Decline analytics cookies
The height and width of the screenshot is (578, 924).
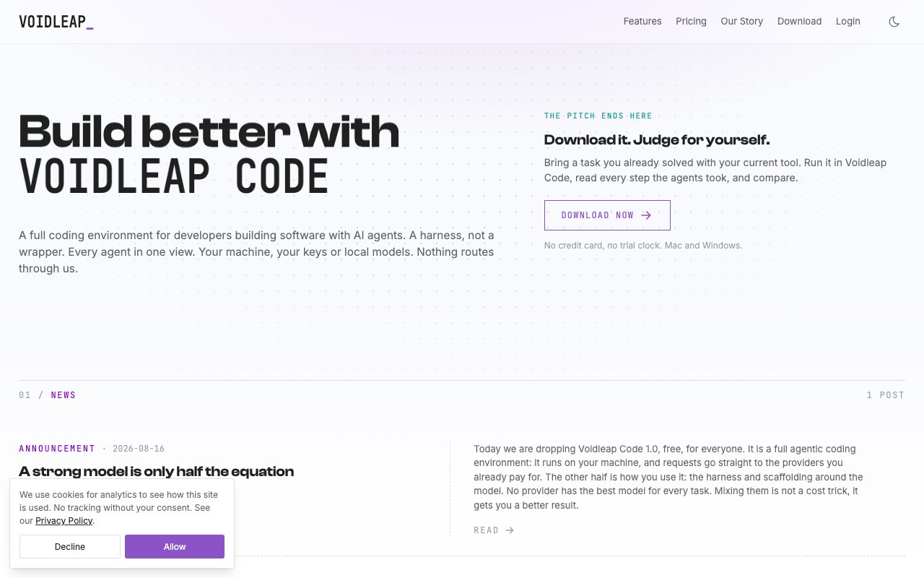tap(70, 547)
